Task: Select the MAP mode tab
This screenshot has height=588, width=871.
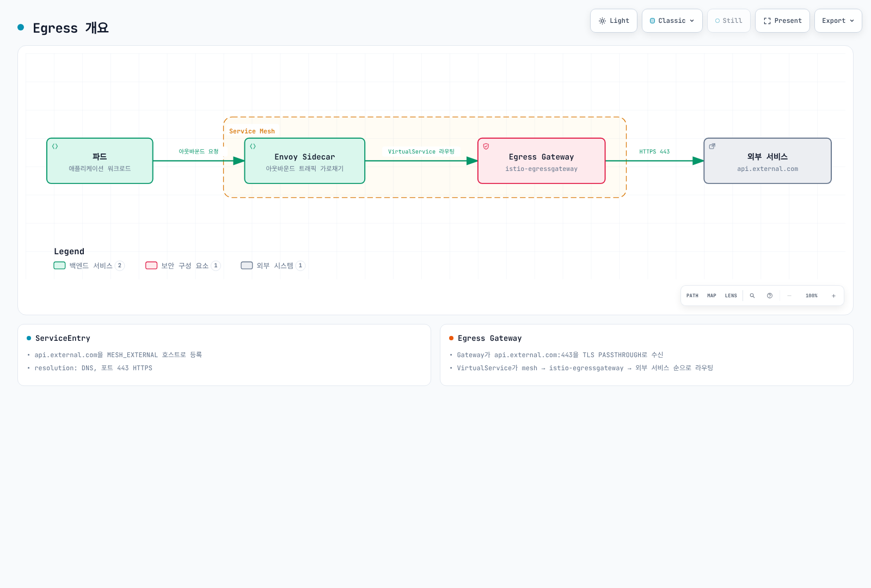Action: (711, 296)
